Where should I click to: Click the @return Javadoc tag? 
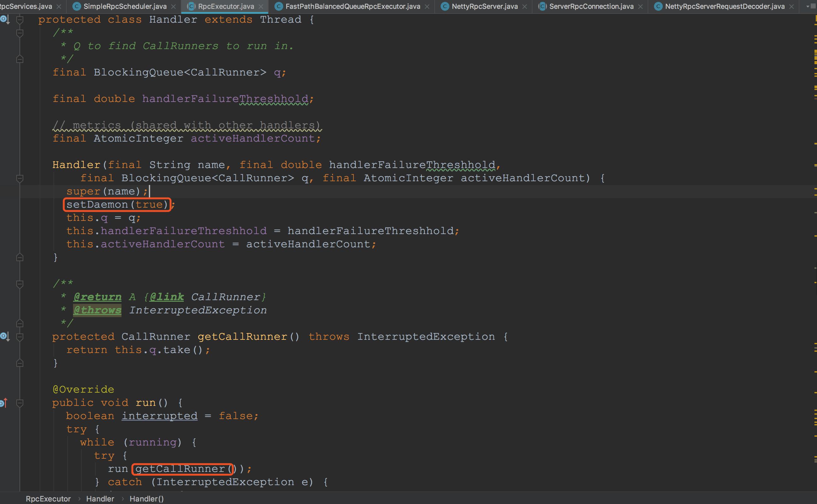point(97,297)
